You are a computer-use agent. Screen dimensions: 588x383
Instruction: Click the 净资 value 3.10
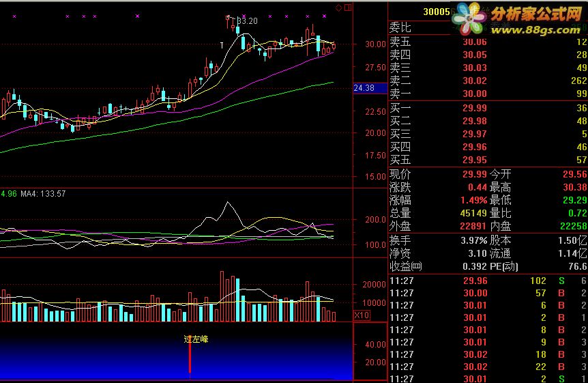tap(477, 253)
